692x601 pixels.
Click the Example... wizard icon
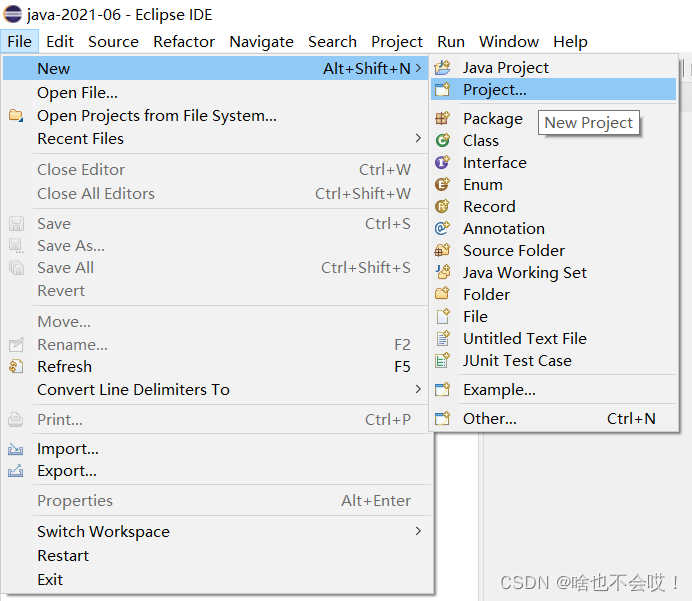coord(442,390)
